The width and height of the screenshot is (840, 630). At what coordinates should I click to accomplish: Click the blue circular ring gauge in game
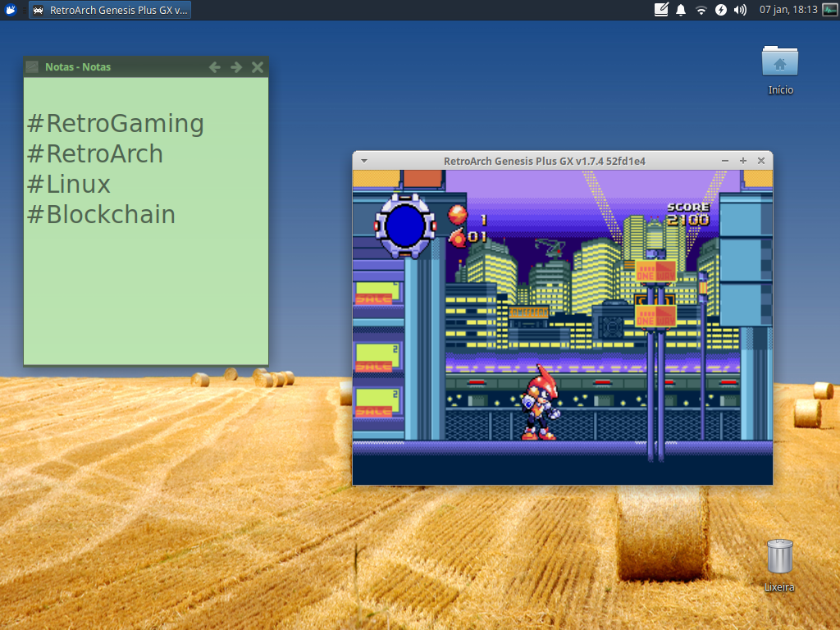pos(405,226)
